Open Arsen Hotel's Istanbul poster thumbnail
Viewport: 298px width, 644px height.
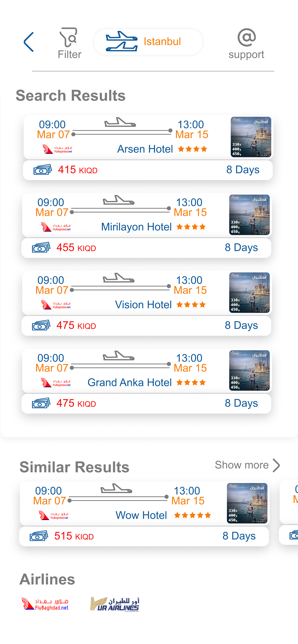click(x=251, y=137)
